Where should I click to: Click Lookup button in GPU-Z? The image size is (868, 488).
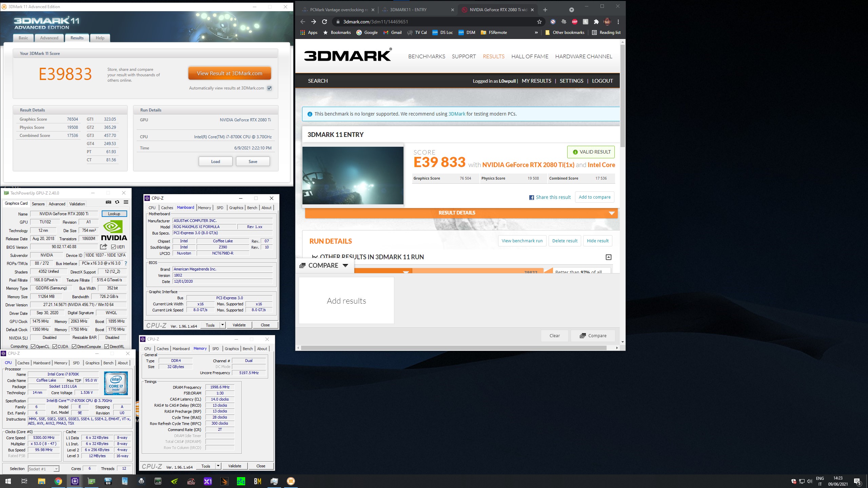tap(114, 214)
